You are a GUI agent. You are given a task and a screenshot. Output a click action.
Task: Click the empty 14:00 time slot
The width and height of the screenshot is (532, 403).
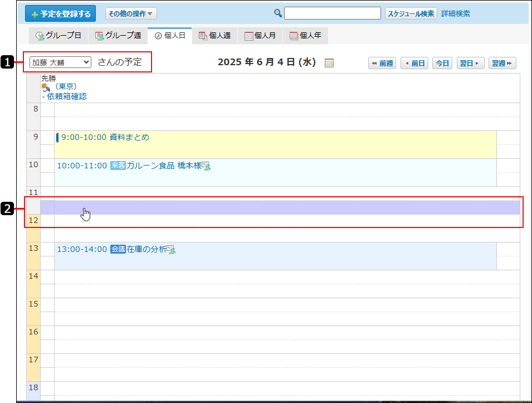coord(287,277)
